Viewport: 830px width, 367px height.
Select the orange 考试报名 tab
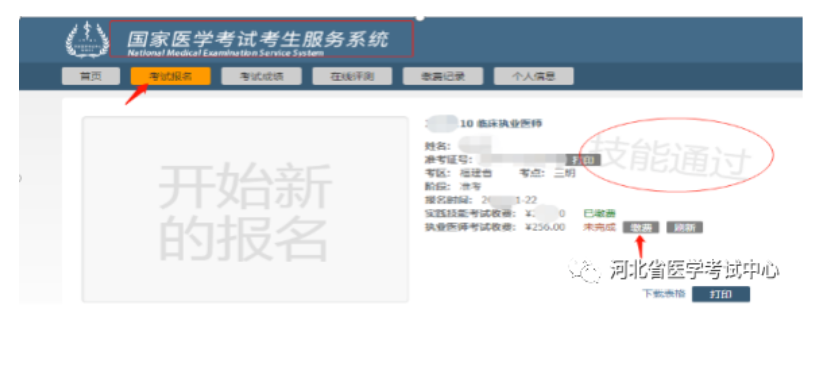pos(170,76)
